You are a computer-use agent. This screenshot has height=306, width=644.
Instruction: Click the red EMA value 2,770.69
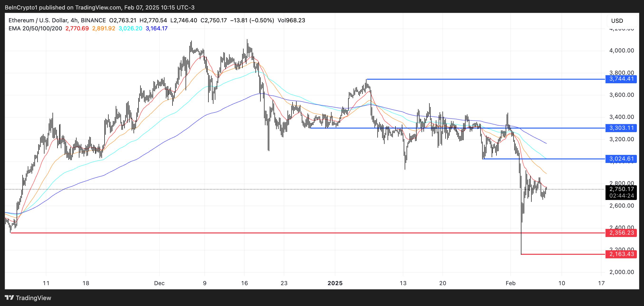tap(77, 28)
